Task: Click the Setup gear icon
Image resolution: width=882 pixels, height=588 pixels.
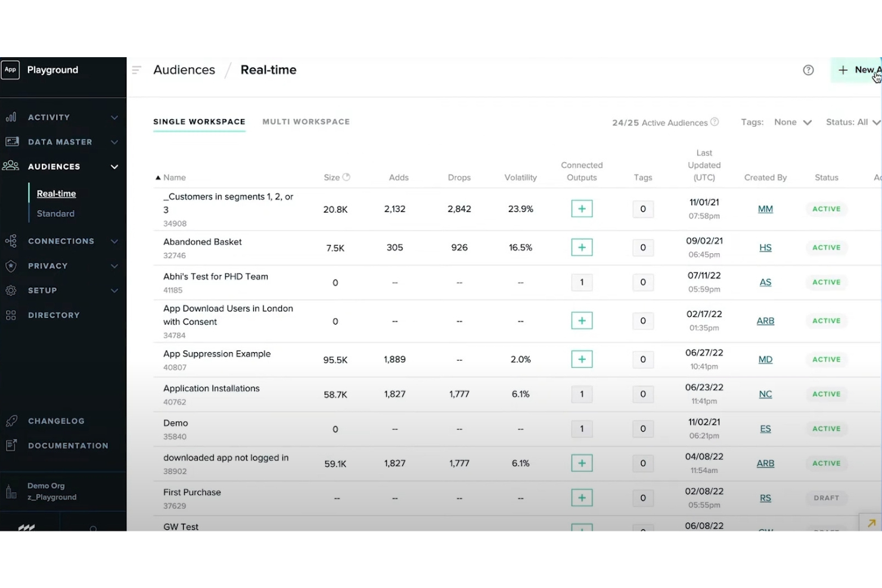Action: pyautogui.click(x=11, y=290)
